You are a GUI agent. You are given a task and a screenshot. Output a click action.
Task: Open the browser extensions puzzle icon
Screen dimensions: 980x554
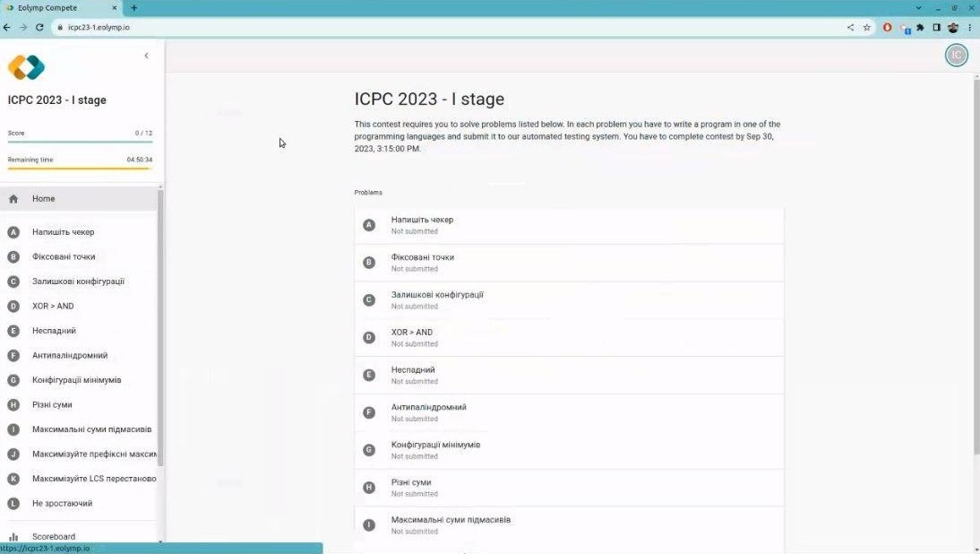(920, 28)
